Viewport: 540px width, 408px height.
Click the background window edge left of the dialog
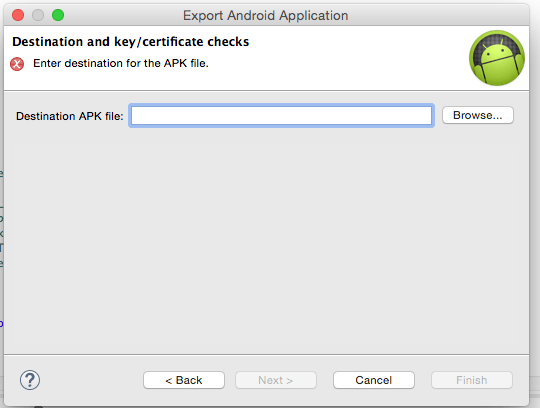tap(1, 241)
